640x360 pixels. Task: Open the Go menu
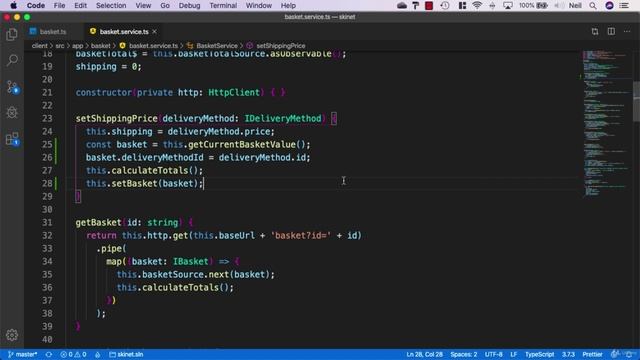click(165, 5)
